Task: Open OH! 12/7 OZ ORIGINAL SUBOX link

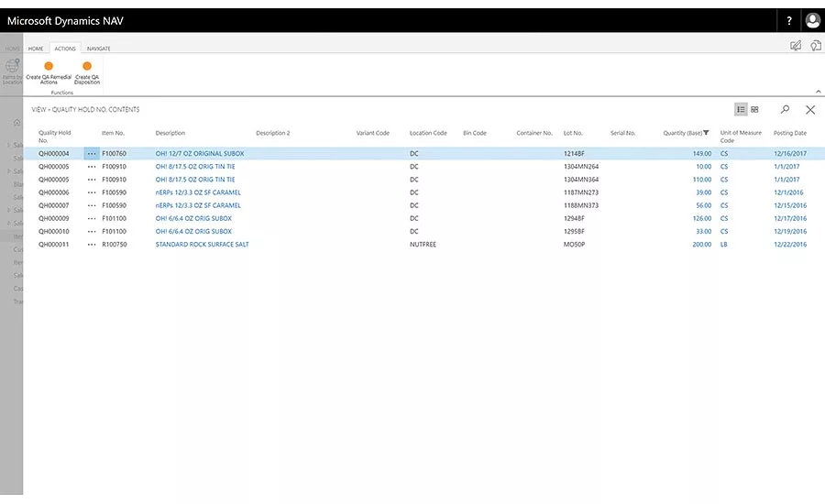Action: click(x=200, y=154)
